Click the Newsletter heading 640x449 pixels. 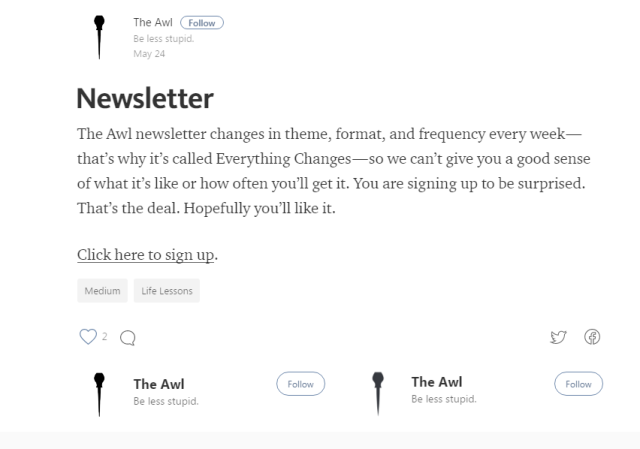pyautogui.click(x=145, y=99)
